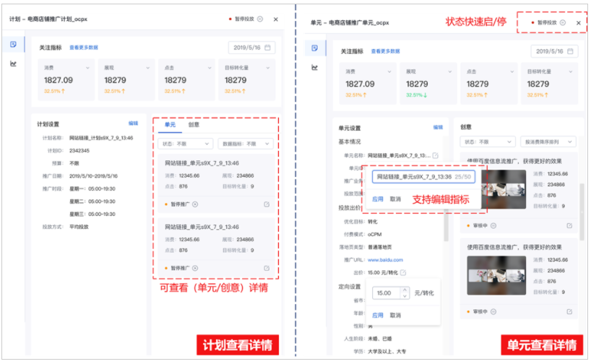591x364 pixels.
Task: Click 1827.09 消费 value in 计划 panel
Action: point(59,80)
